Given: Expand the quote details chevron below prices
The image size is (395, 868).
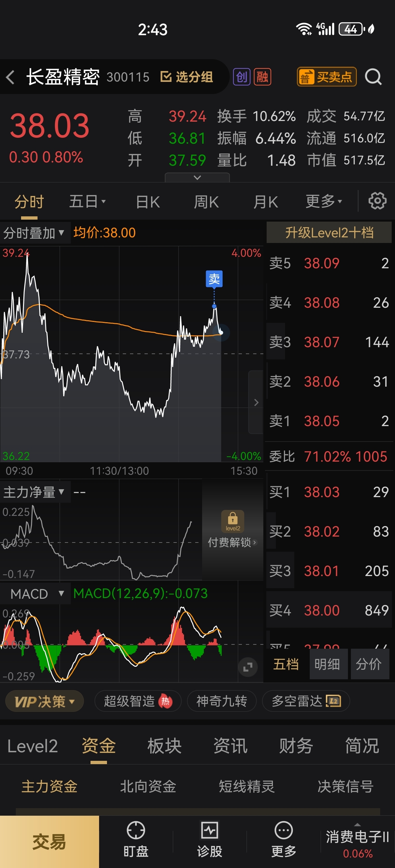Looking at the screenshot, I should [x=197, y=178].
